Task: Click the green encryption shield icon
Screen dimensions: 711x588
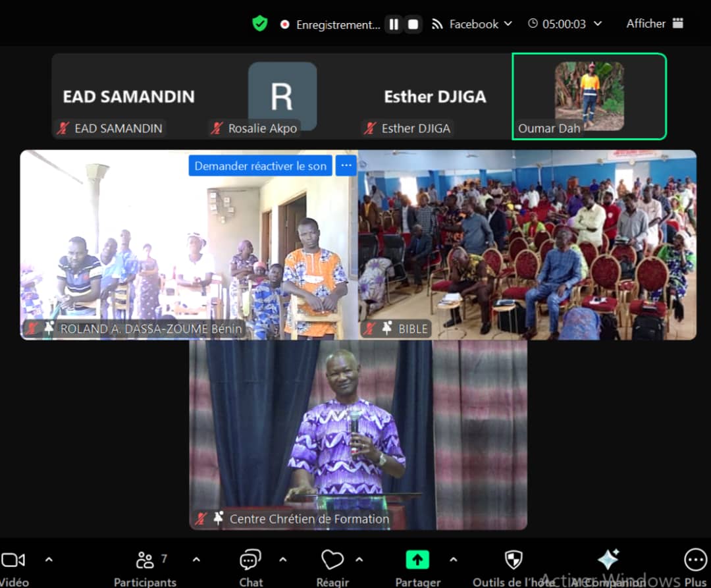Action: 260,24
